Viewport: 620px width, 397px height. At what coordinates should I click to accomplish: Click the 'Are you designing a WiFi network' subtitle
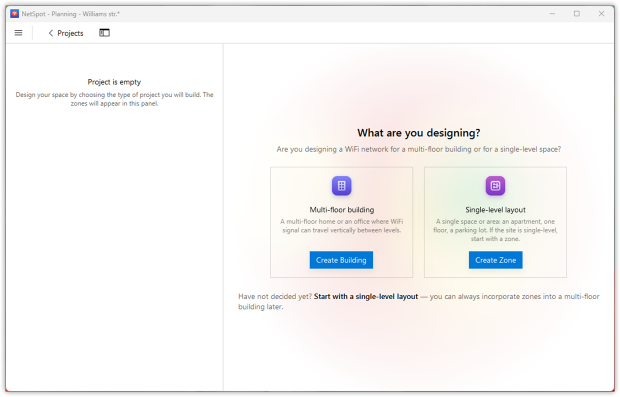[419, 149]
